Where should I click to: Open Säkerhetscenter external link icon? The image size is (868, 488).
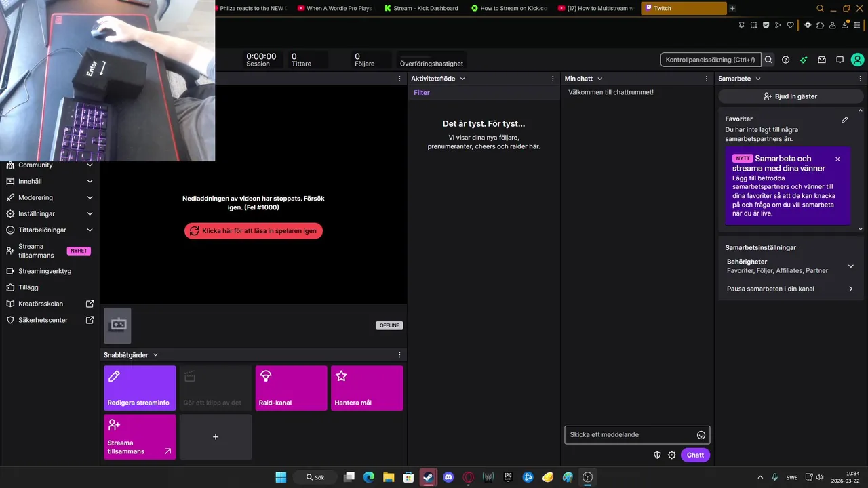(x=90, y=320)
